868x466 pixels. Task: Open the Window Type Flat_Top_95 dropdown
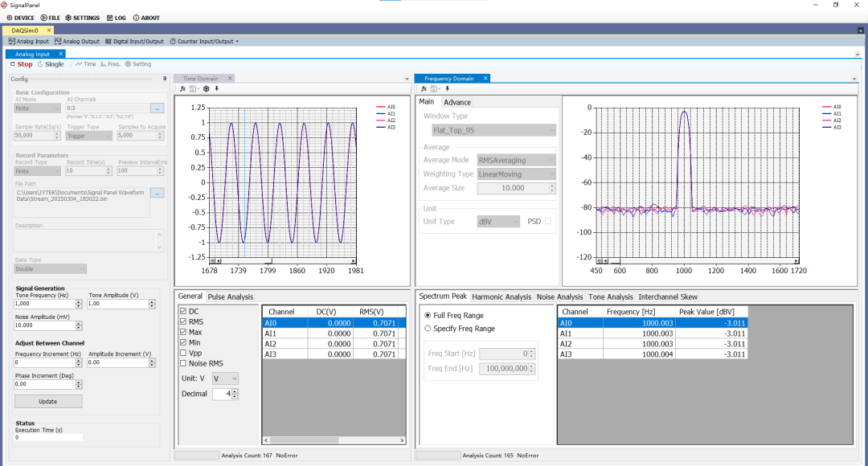click(493, 131)
